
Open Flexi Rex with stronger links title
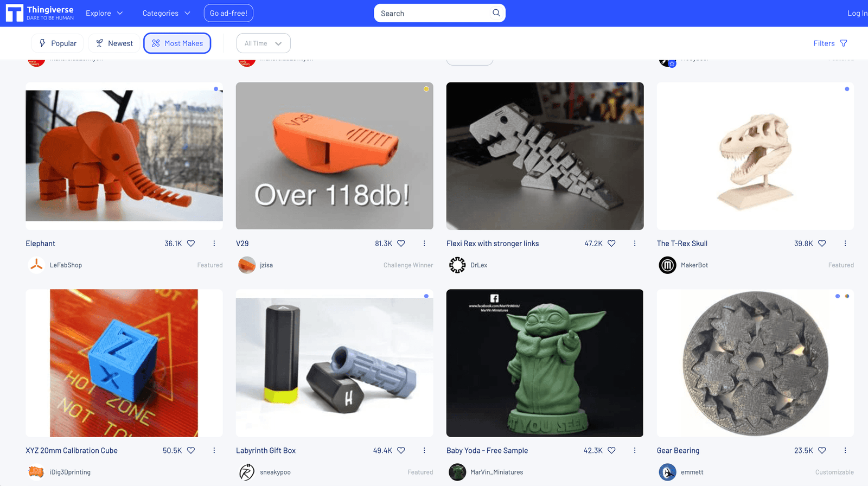pos(493,244)
